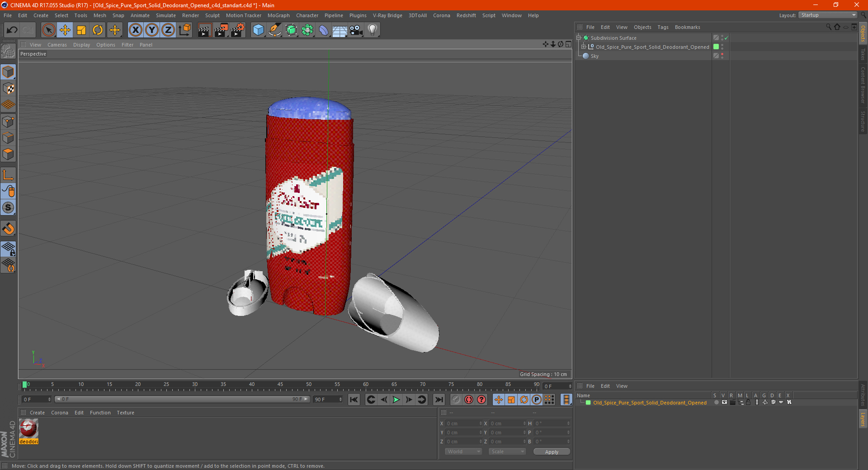Image resolution: width=868 pixels, height=470 pixels.
Task: Open the viewport Display menu
Action: click(x=81, y=45)
